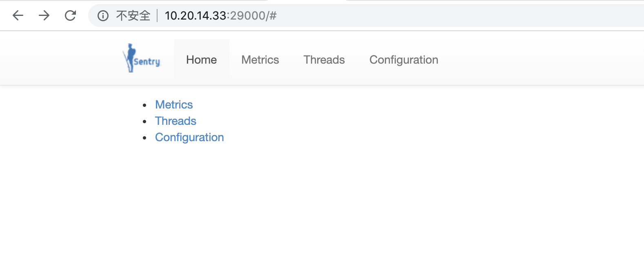Open site info via circled i icon
Viewport: 644px width, 279px height.
[x=103, y=15]
